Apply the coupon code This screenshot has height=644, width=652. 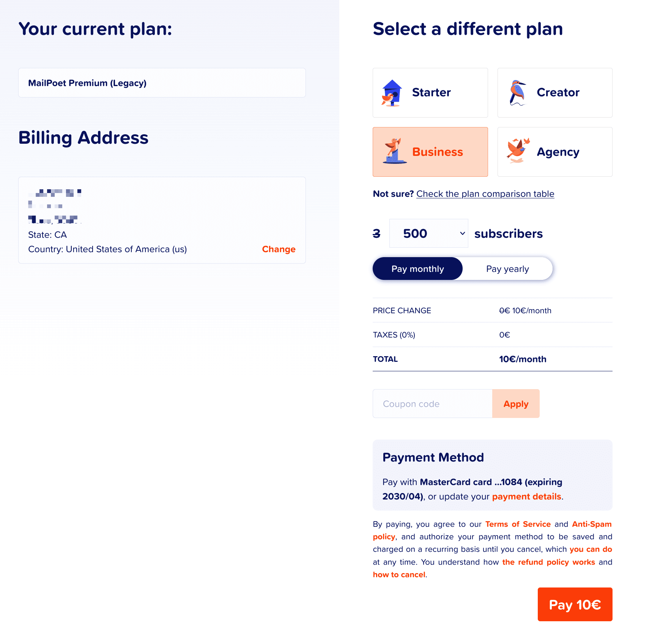coord(516,404)
